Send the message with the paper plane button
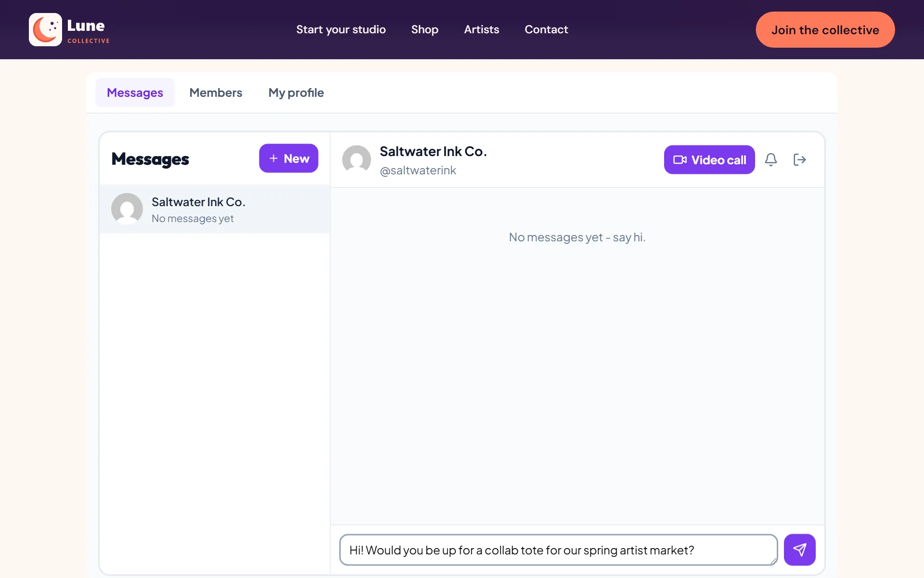 coord(799,550)
